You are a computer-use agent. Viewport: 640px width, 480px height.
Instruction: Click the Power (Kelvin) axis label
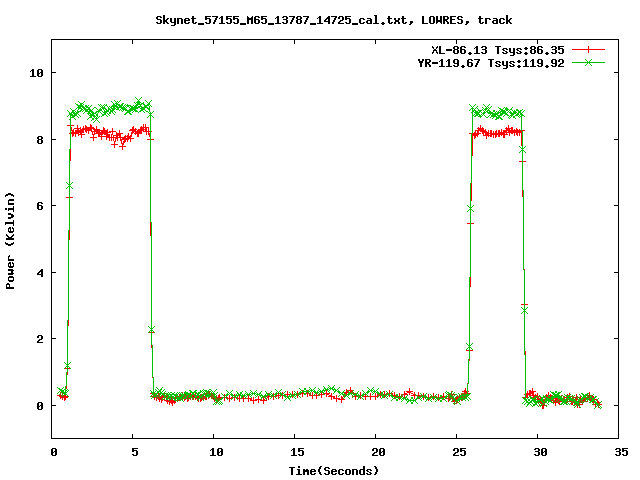10,241
